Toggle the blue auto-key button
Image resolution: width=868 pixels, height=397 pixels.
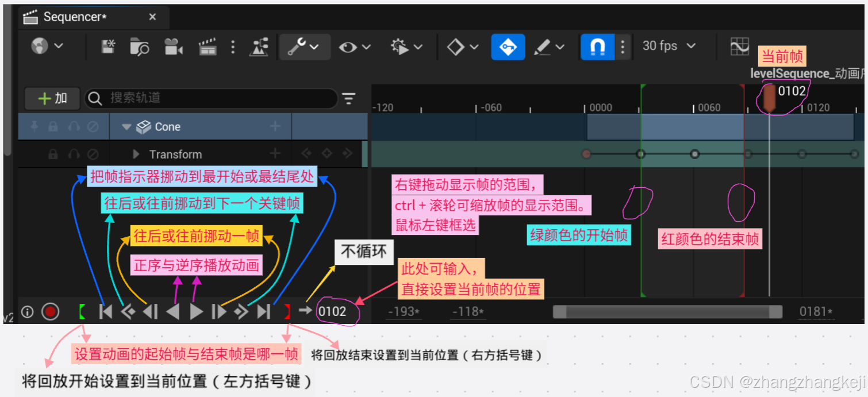508,47
